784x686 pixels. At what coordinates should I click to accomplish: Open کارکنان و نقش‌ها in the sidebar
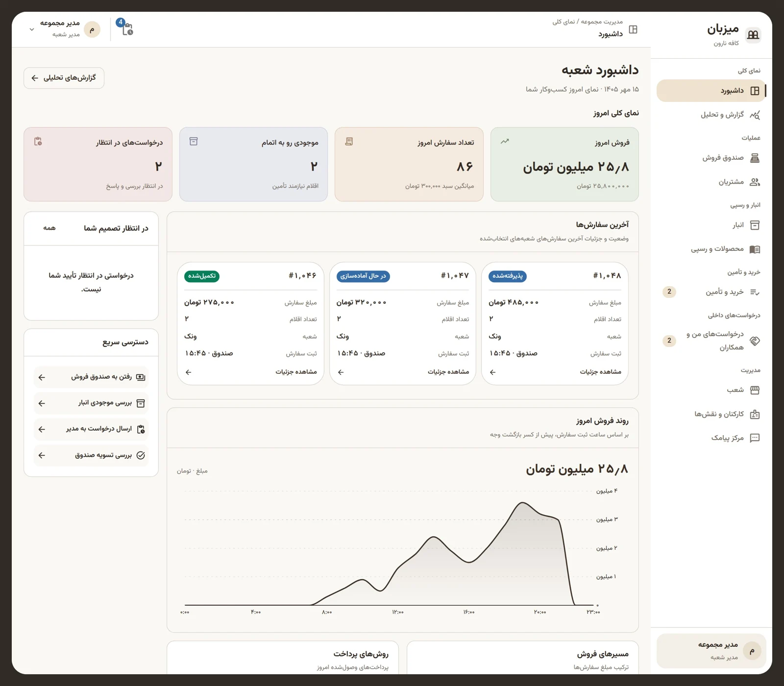(x=711, y=414)
